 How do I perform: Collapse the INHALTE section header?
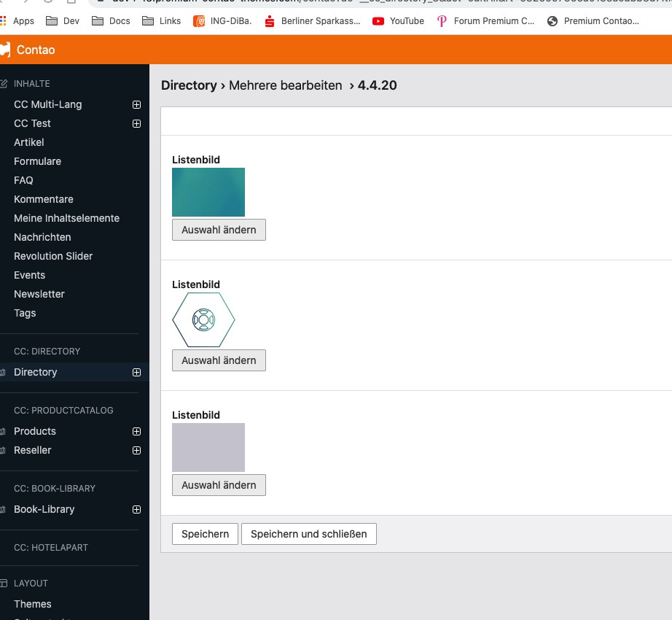pos(31,84)
